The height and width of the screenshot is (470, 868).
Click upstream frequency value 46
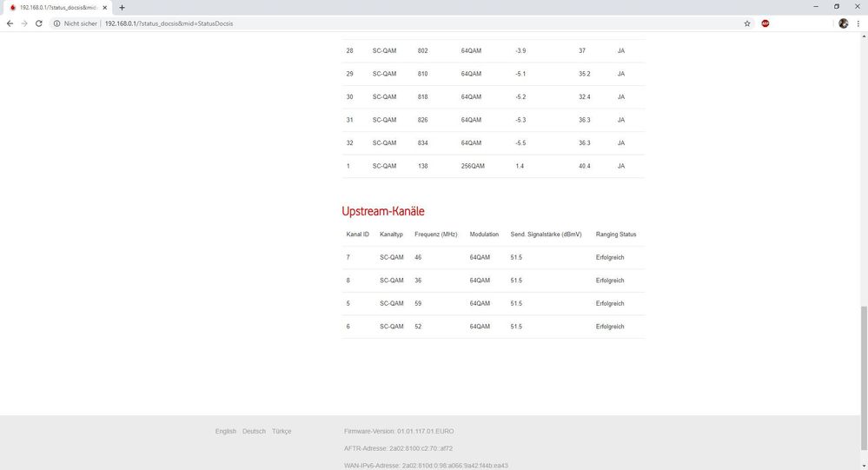coord(418,257)
